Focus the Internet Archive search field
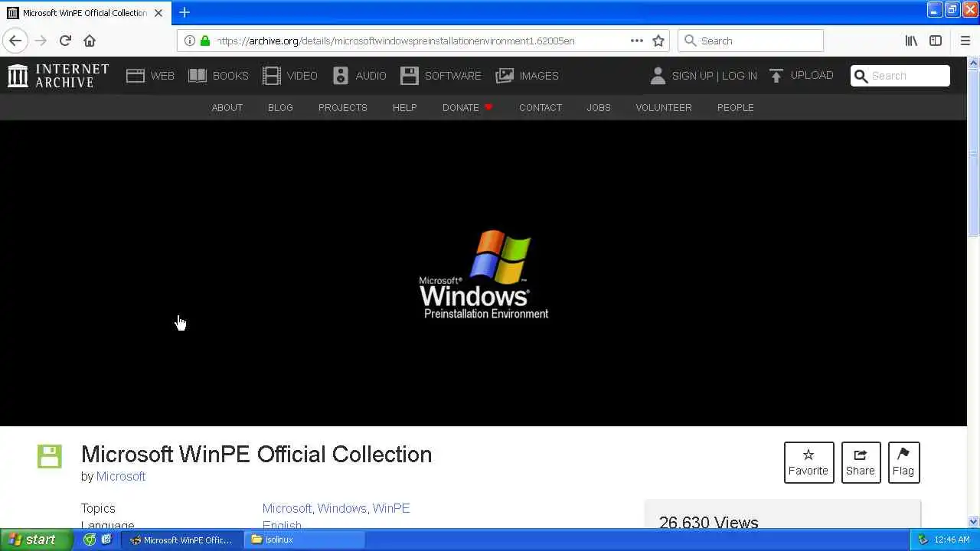The width and height of the screenshot is (980, 551). coord(900,76)
